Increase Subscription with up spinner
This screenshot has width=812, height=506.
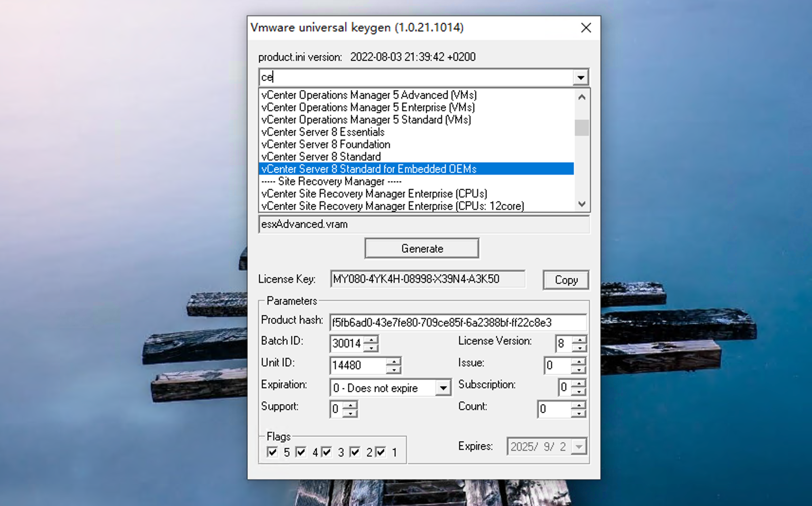(578, 383)
